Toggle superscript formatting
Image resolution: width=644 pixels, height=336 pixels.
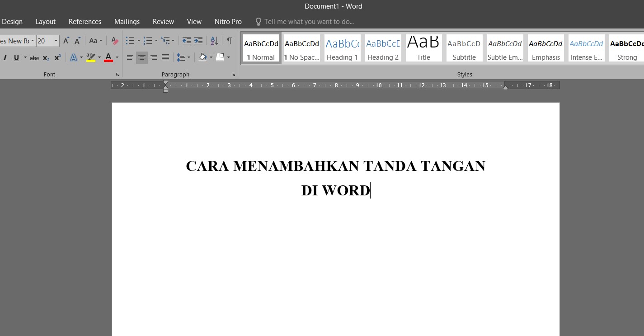tap(57, 57)
